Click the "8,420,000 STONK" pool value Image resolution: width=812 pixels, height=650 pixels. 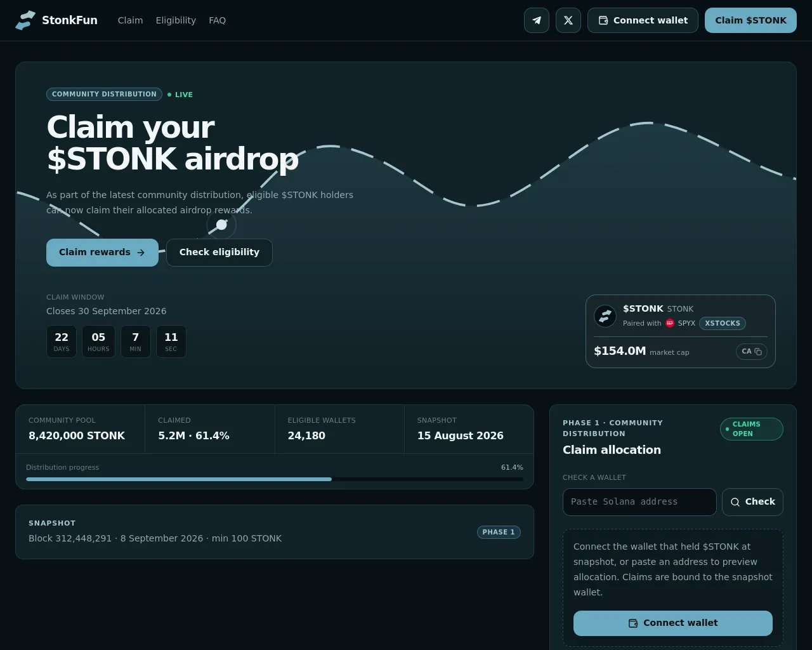[x=77, y=435]
